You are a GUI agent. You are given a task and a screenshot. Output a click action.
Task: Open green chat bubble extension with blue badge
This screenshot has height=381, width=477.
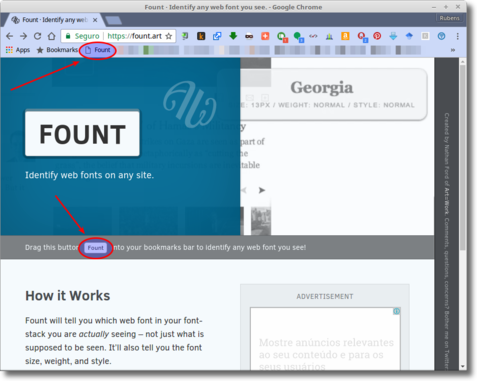(x=298, y=37)
